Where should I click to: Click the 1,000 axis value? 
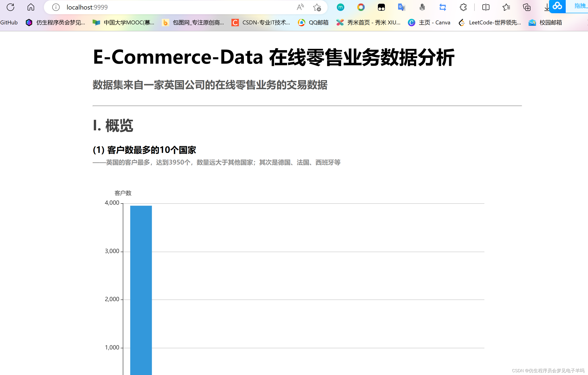[x=112, y=347]
